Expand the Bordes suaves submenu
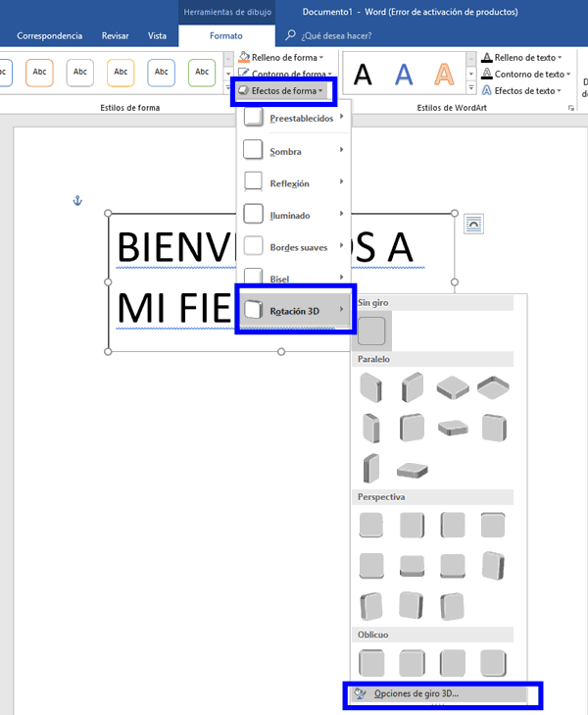The height and width of the screenshot is (715, 588). [294, 247]
